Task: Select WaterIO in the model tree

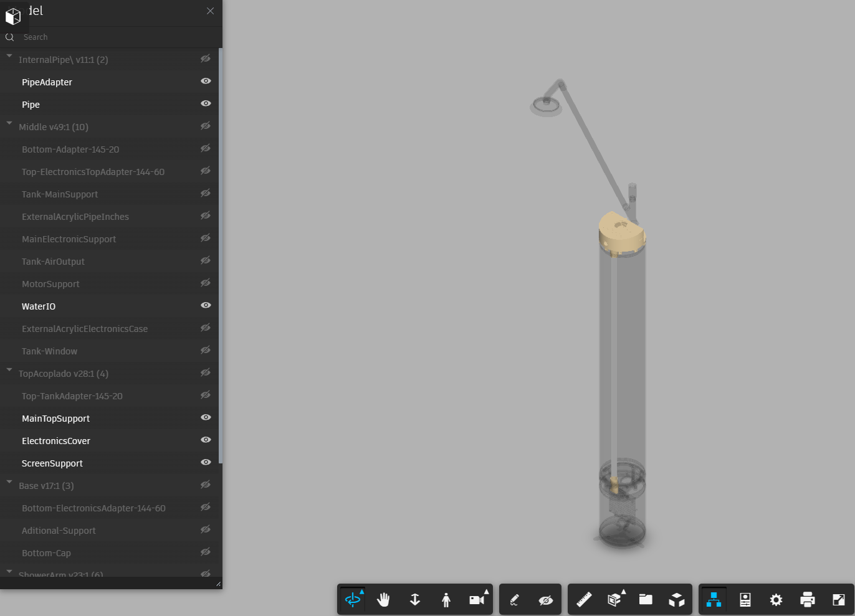Action: pos(39,306)
